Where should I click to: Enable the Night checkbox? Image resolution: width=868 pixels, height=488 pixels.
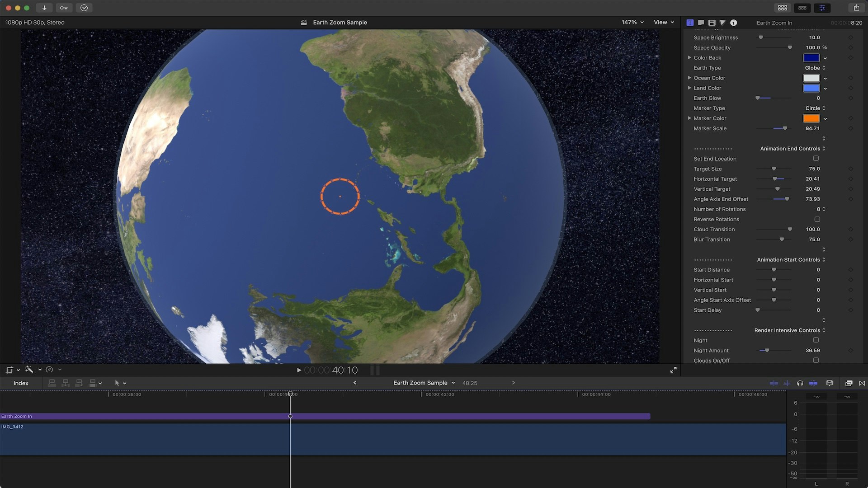(816, 340)
